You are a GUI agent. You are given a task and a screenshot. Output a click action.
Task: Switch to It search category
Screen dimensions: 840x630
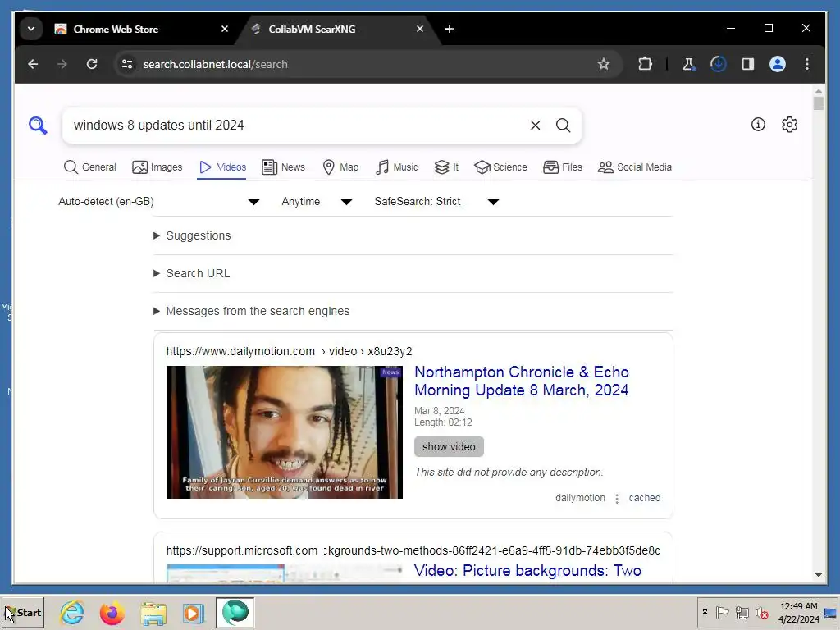click(x=446, y=167)
